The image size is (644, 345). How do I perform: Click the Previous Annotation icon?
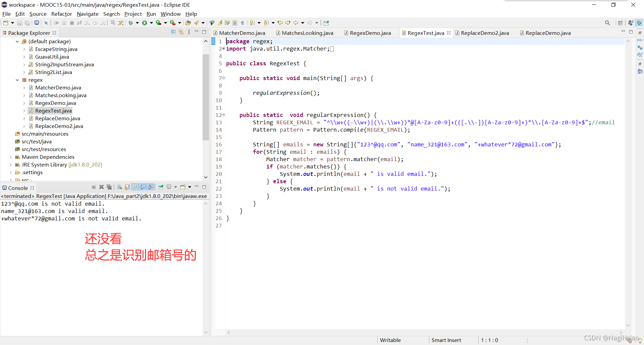click(x=266, y=23)
